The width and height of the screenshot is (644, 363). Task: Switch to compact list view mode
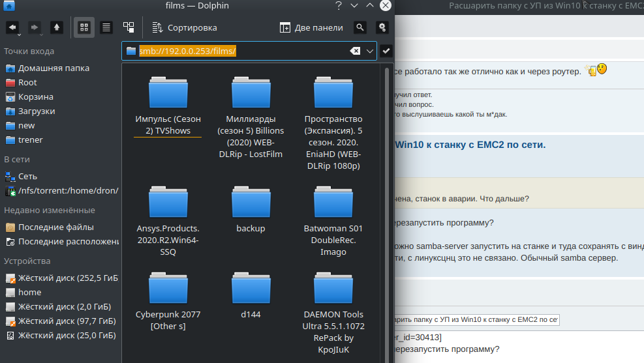106,27
